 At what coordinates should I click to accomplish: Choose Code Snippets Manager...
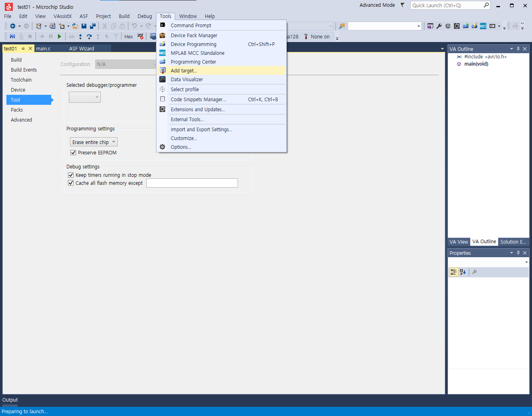[x=222, y=99]
